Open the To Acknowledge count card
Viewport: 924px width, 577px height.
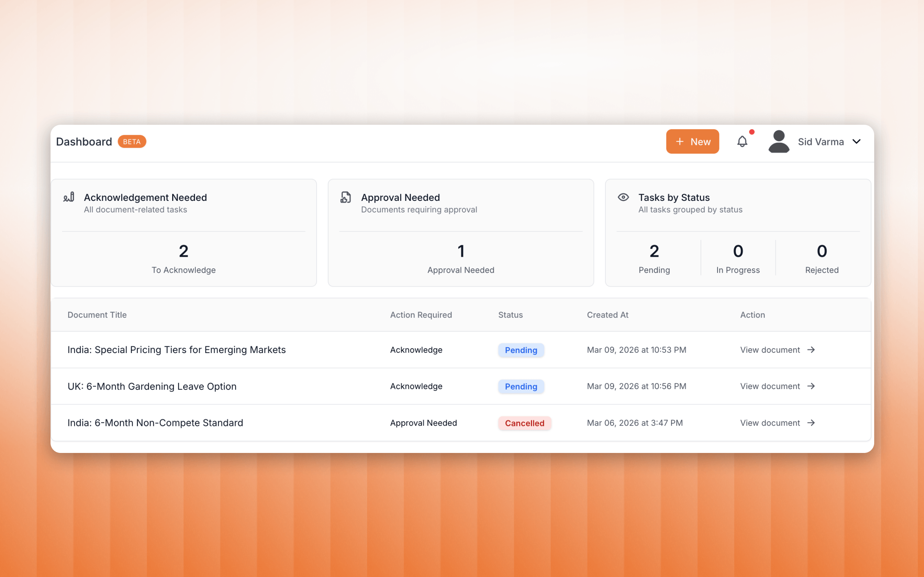coord(183,258)
